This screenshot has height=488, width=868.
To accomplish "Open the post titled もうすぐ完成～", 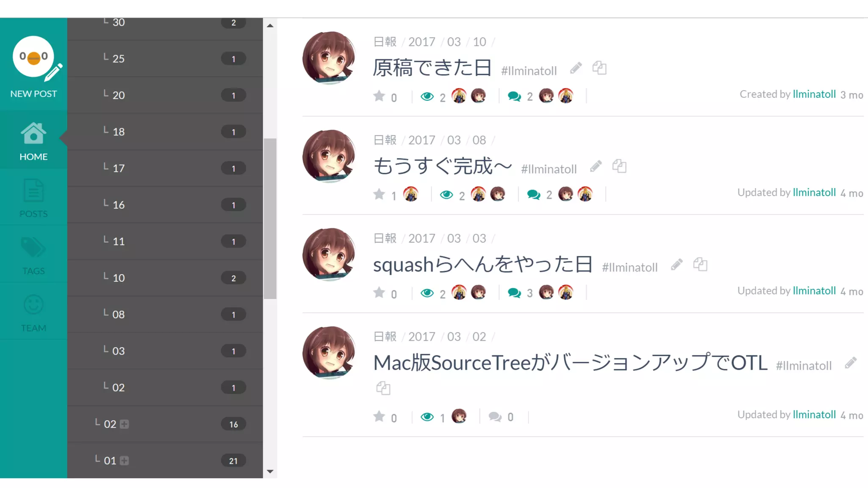I will [442, 166].
